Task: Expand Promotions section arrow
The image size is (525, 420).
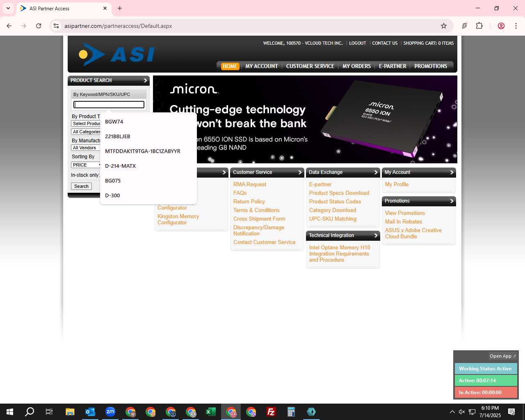Action: tap(452, 201)
